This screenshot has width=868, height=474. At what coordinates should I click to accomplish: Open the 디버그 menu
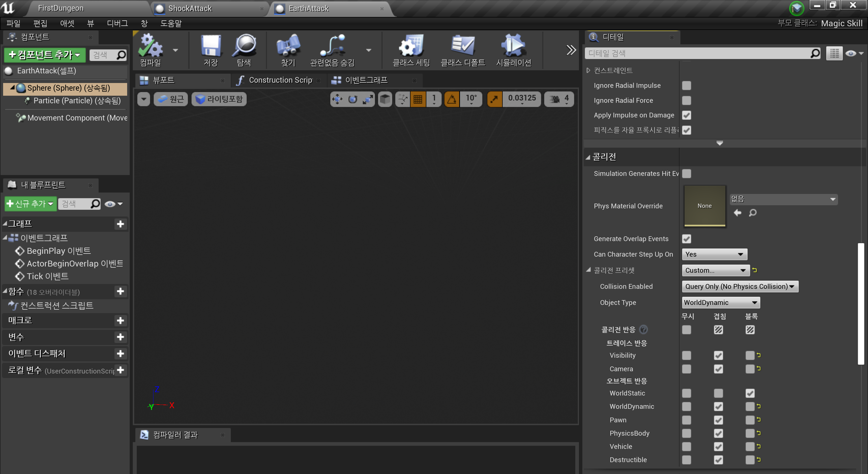[x=117, y=23]
